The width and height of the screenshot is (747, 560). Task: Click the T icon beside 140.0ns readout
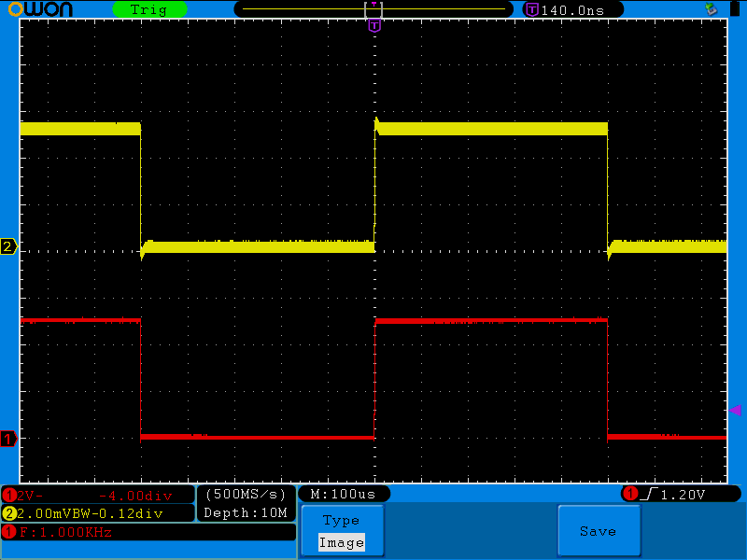(x=532, y=9)
